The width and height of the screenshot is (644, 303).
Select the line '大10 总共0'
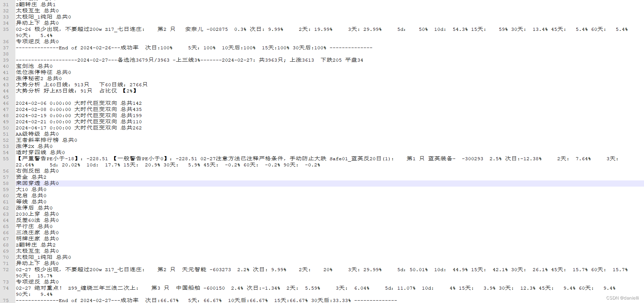click(x=31, y=189)
